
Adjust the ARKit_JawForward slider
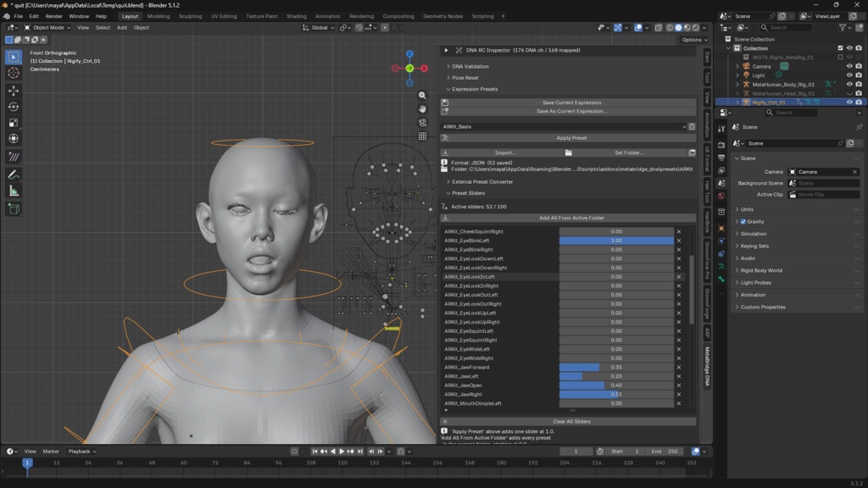pos(616,368)
